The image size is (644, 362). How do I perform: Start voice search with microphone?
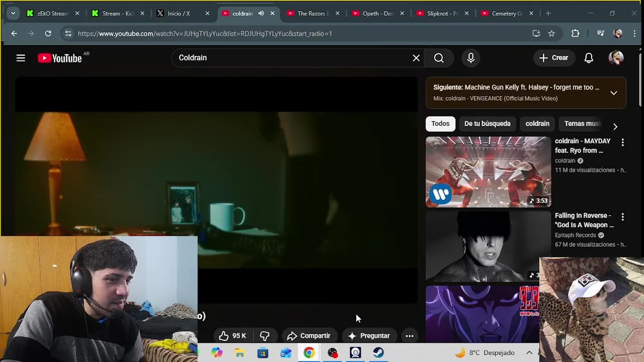click(x=471, y=58)
